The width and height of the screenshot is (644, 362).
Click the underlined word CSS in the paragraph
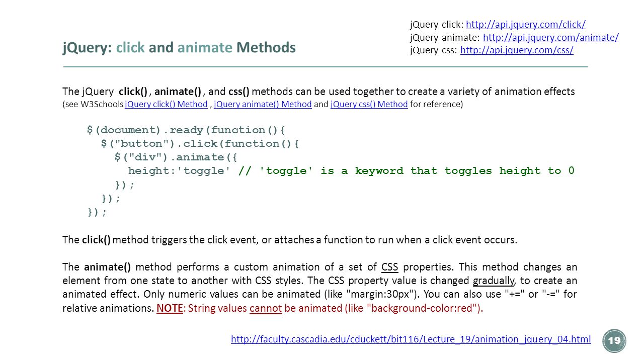(390, 267)
